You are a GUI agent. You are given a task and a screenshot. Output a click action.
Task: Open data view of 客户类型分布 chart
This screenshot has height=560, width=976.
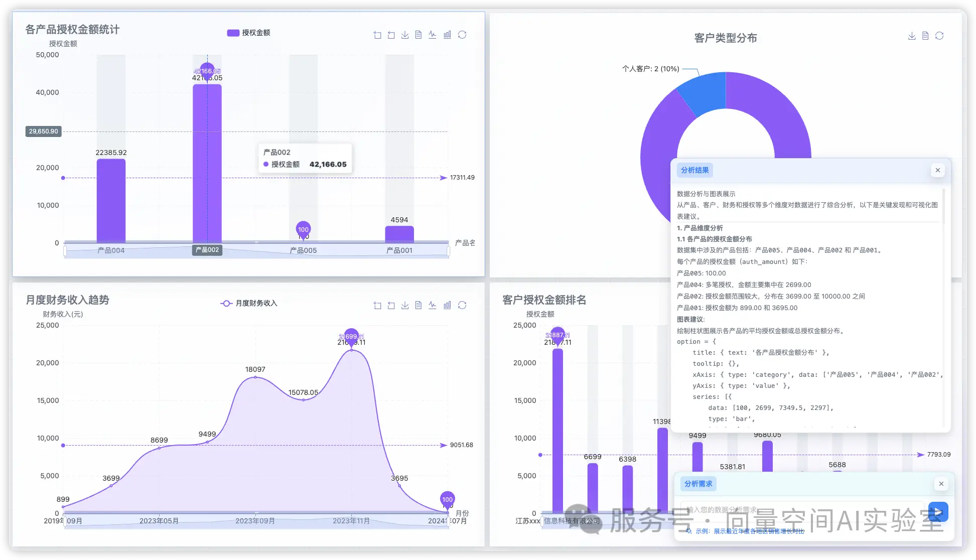click(925, 36)
